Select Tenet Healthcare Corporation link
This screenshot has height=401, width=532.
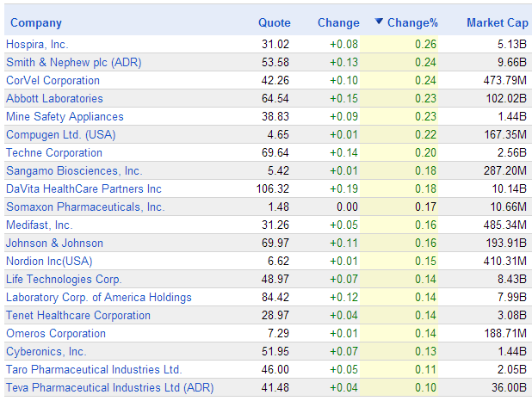pos(78,315)
